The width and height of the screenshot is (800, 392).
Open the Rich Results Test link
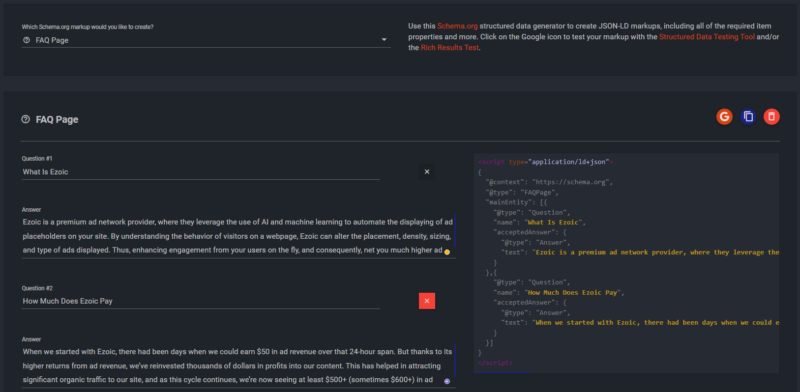449,48
